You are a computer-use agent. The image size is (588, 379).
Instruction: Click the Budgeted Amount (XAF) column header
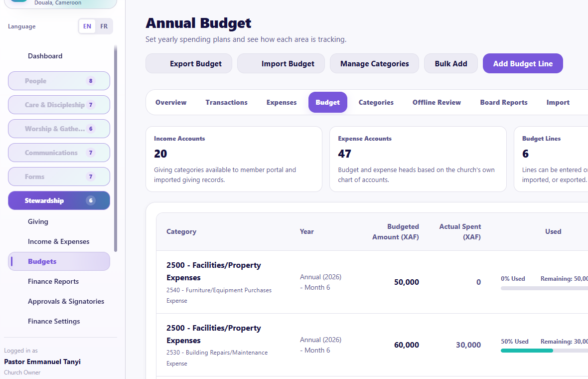click(395, 231)
